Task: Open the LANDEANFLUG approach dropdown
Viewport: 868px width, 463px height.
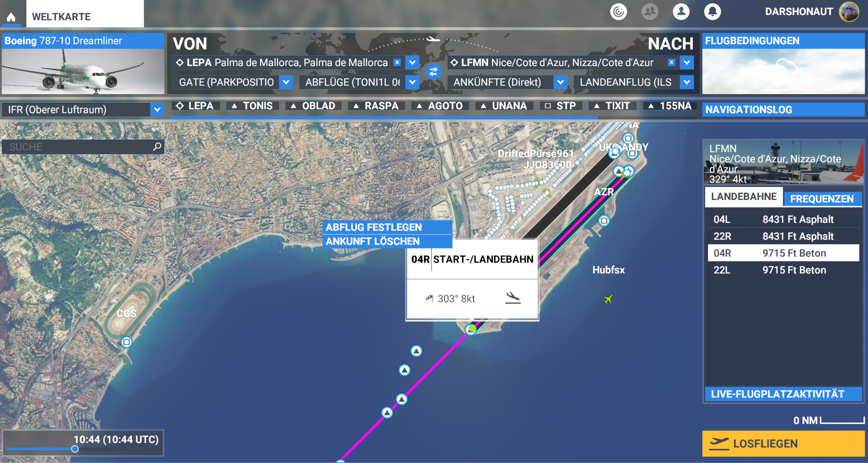Action: click(x=687, y=82)
